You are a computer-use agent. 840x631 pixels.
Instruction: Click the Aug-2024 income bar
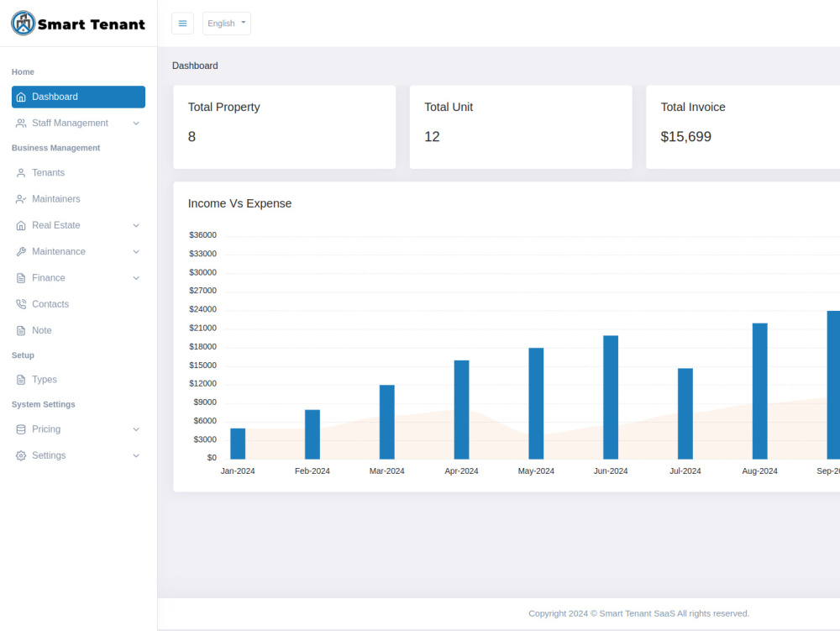759,391
